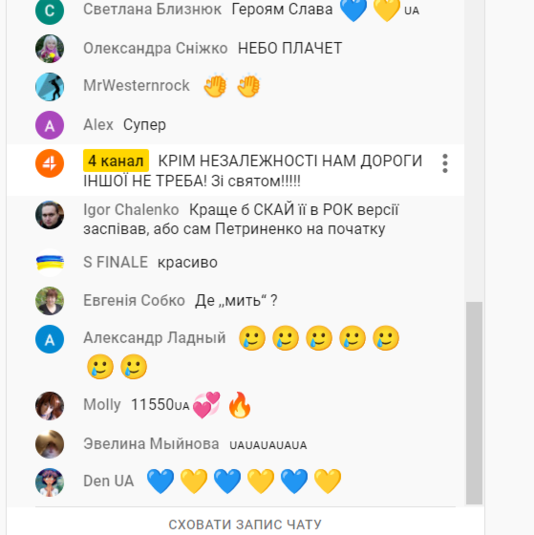Screen dimensions: 534x535
Task: Click the Igor Chalenko username
Action: pos(131,210)
